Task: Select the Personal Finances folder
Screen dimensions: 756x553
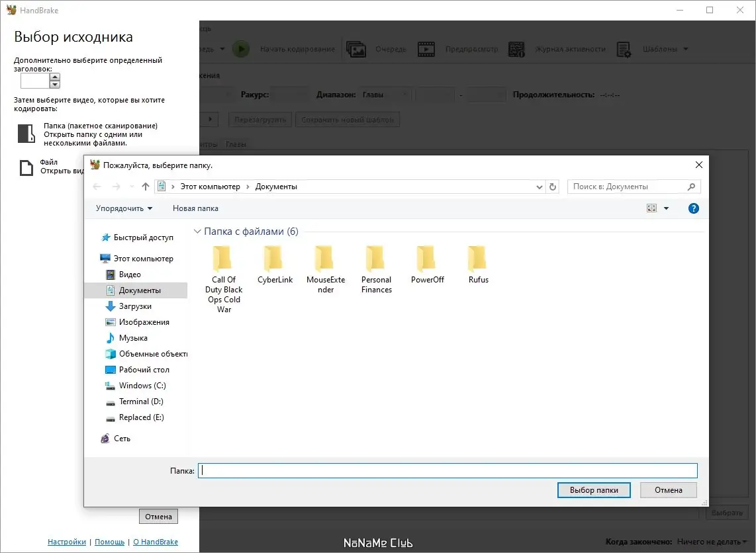Action: coord(376,270)
